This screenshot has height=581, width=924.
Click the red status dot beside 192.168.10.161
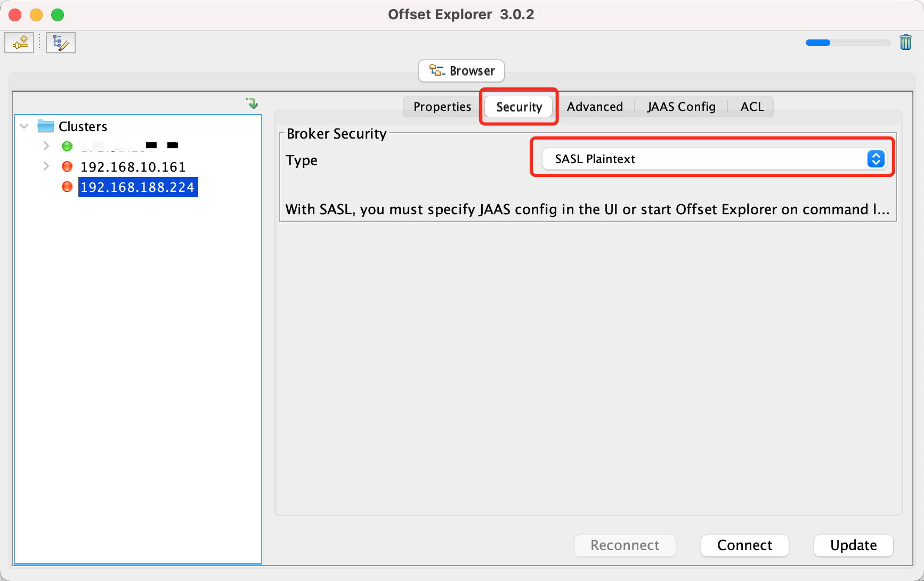click(x=67, y=166)
